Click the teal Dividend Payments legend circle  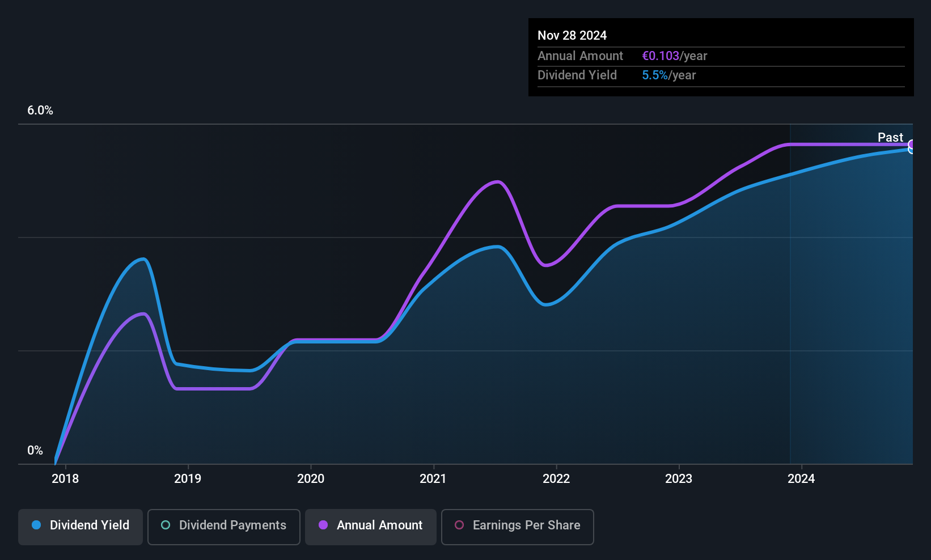[166, 525]
